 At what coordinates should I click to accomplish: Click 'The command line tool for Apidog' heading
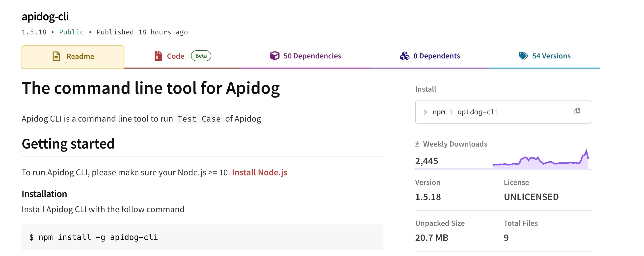pyautogui.click(x=151, y=88)
